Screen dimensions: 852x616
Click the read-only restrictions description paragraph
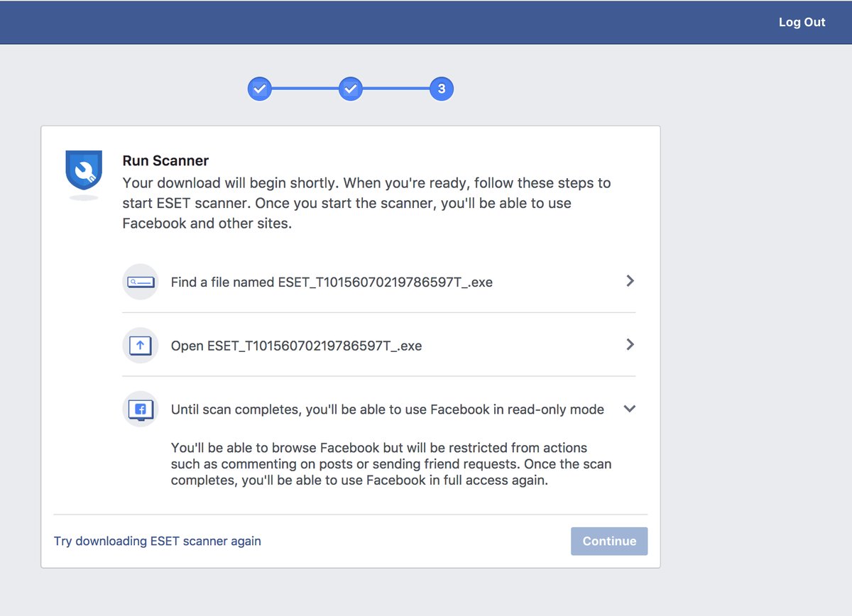tap(391, 464)
